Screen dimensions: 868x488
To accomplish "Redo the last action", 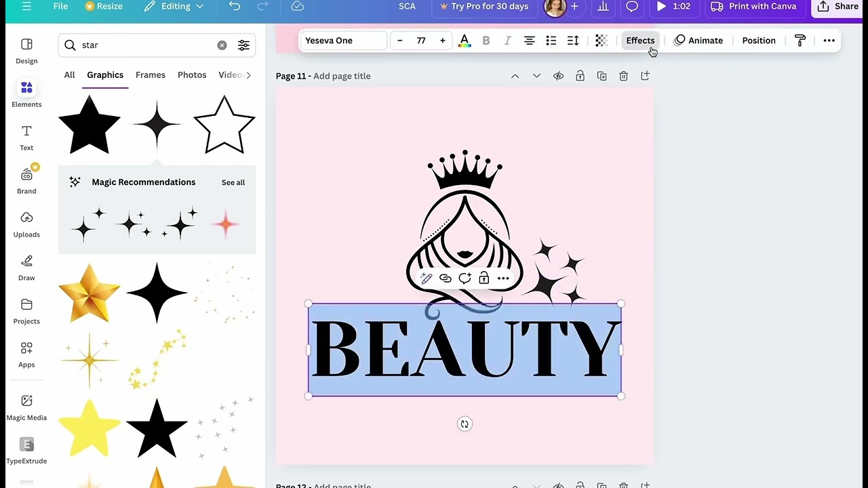I will click(262, 6).
